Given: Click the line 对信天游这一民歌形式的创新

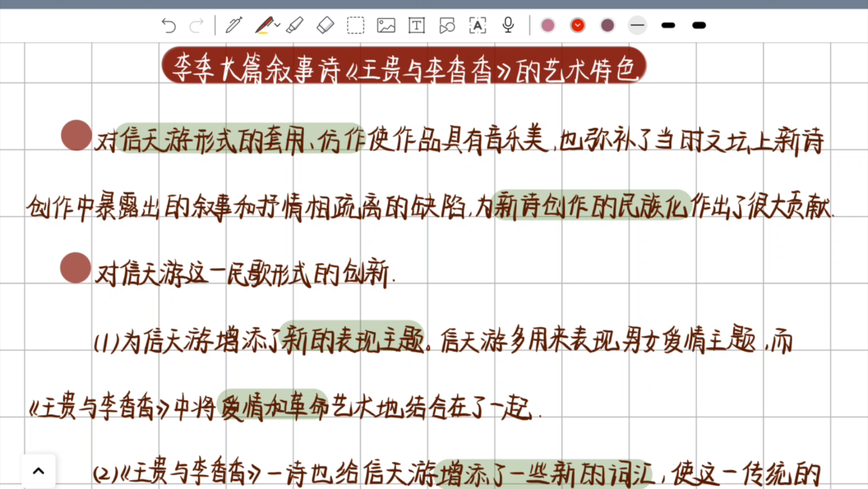Looking at the screenshot, I should click(x=245, y=273).
